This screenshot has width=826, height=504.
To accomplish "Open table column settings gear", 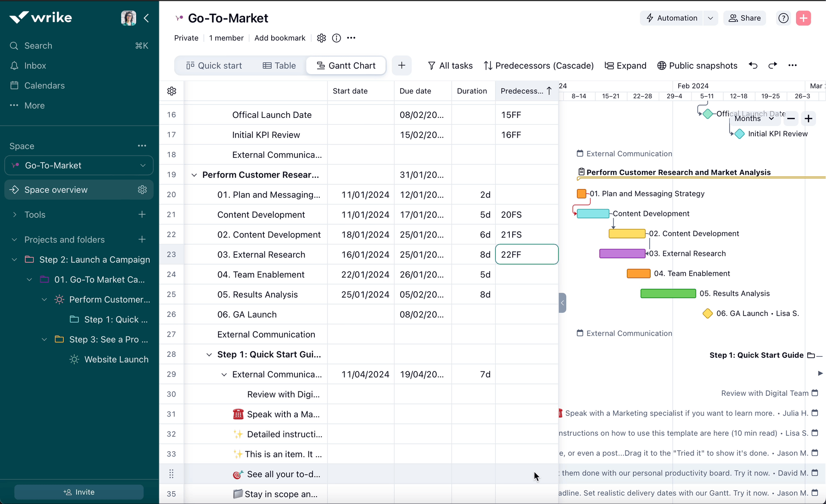I will [x=172, y=91].
